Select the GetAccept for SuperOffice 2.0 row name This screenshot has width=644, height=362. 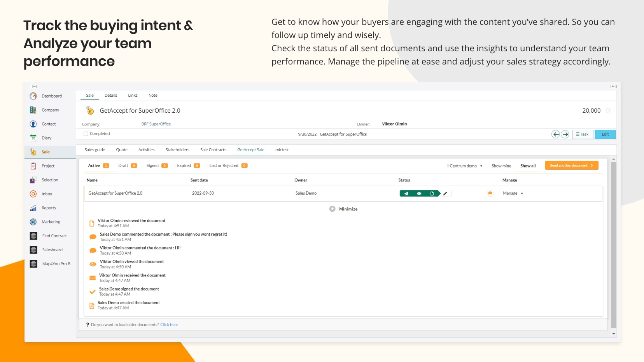tap(115, 193)
